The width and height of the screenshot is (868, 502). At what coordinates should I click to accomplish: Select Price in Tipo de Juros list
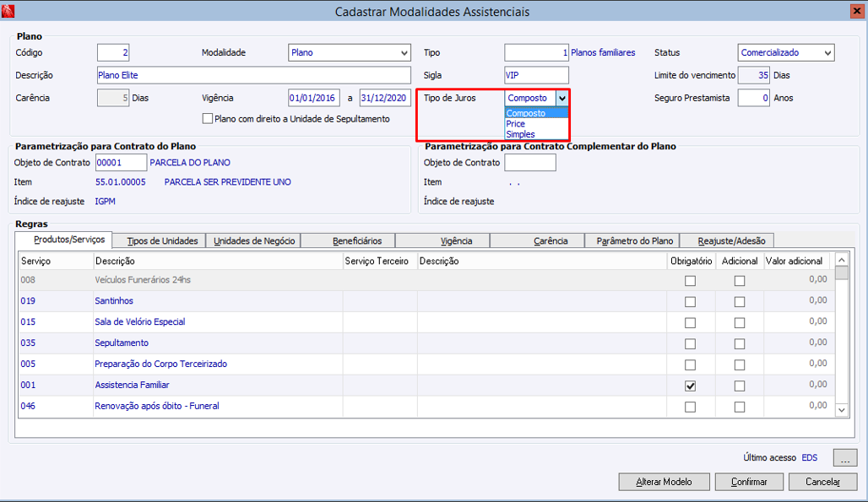coord(516,124)
